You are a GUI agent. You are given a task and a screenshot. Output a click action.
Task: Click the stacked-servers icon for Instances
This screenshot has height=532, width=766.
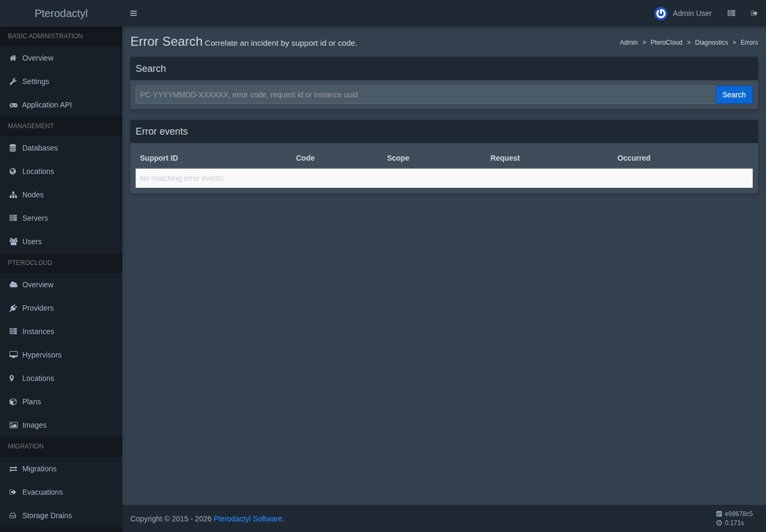[x=13, y=331]
